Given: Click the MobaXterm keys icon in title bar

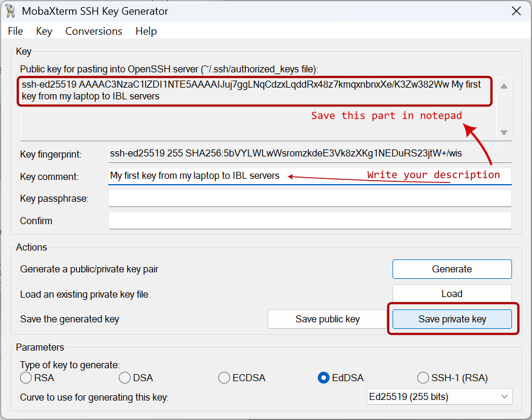Looking at the screenshot, I should click(10, 11).
